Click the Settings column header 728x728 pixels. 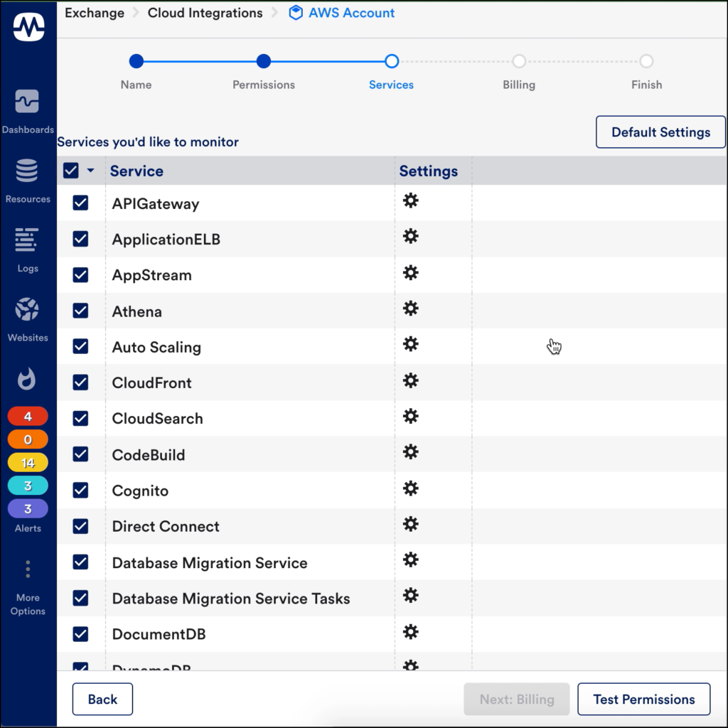pos(429,171)
